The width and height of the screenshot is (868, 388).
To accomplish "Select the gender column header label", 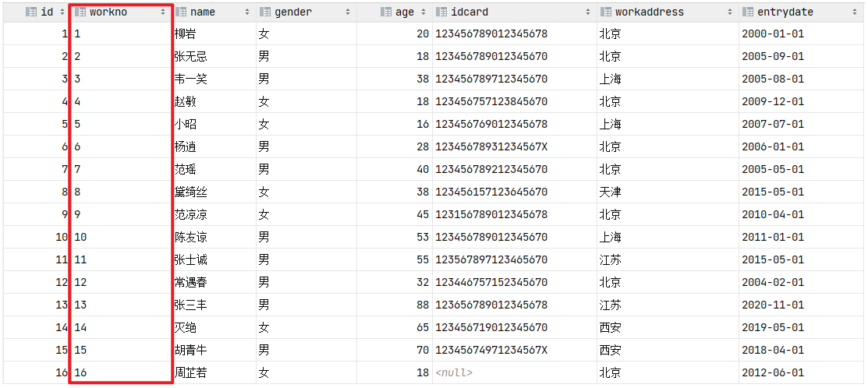I will pyautogui.click(x=292, y=12).
